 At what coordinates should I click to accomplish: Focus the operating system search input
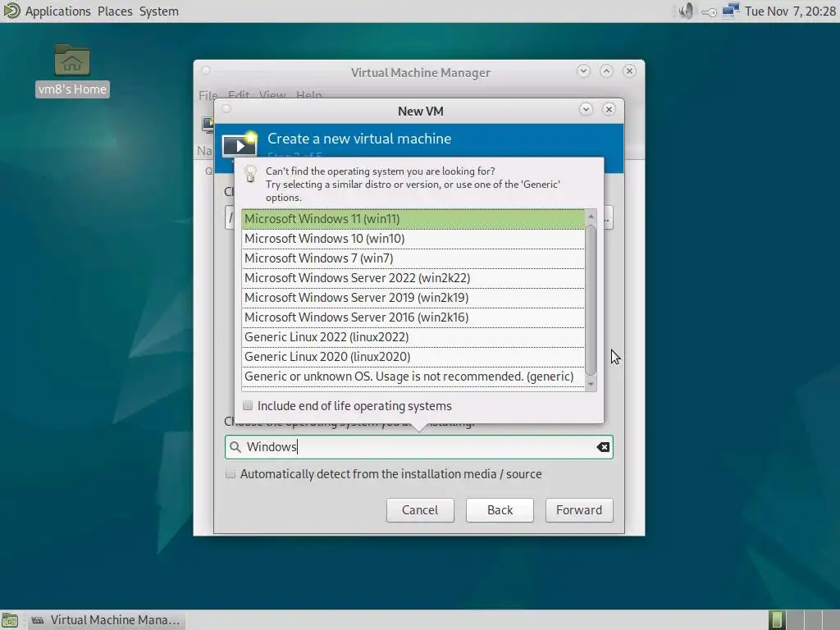tap(419, 447)
